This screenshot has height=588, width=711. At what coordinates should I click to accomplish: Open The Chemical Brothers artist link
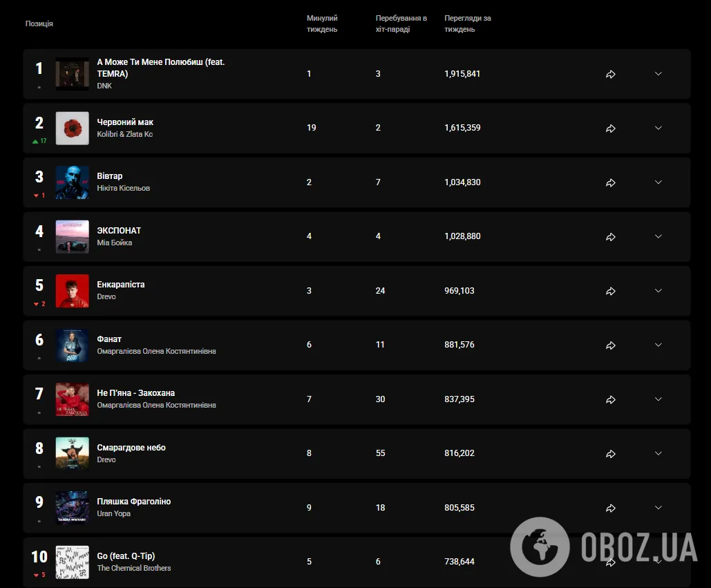[134, 568]
